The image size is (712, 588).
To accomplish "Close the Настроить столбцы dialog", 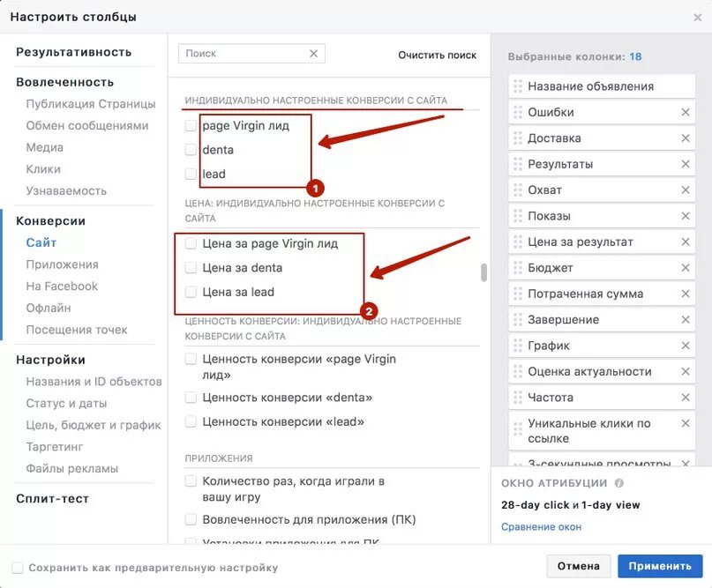I will [x=698, y=18].
